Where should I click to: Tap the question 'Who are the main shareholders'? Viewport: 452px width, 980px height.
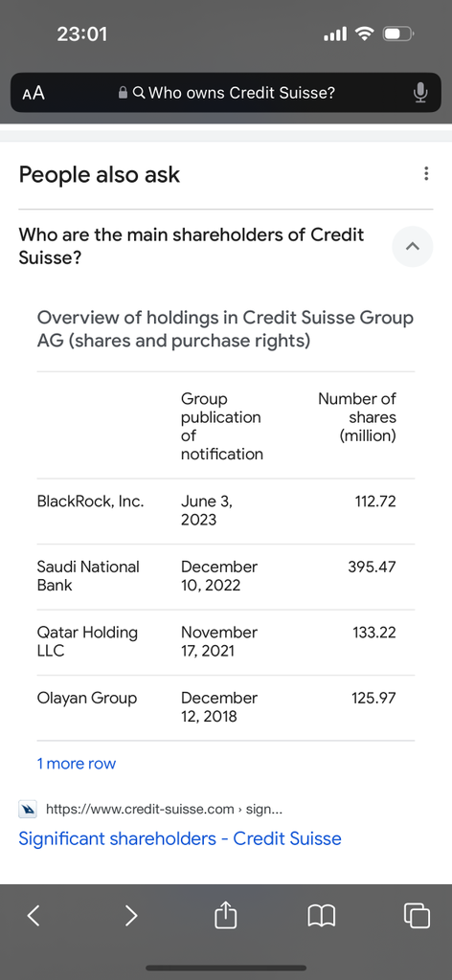tap(192, 246)
